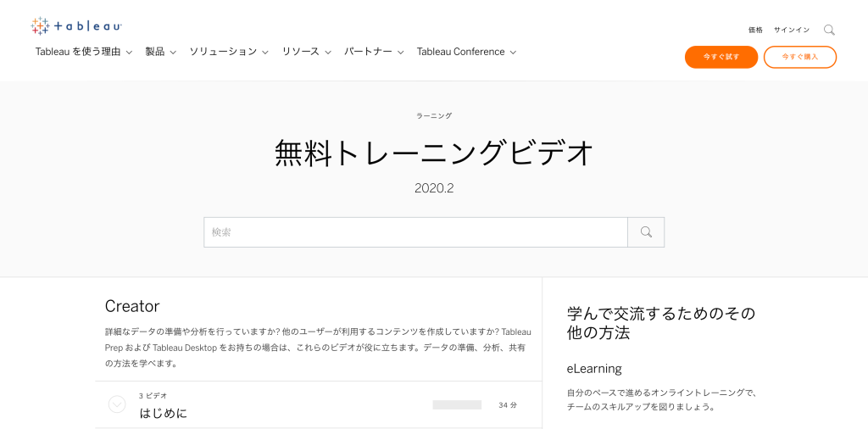The image size is (868, 429).
Task: Open the Tableau Conference dropdown menu
Action: click(466, 52)
